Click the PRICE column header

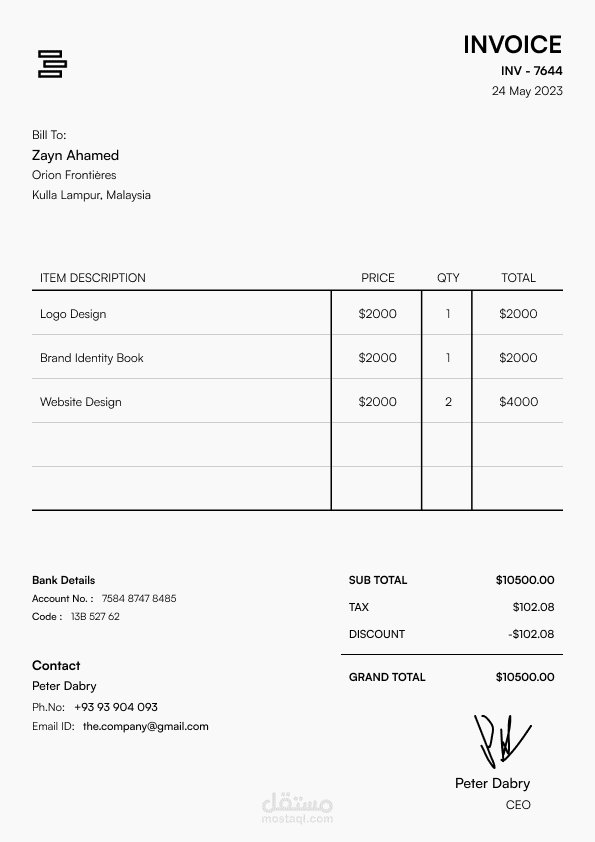click(378, 278)
